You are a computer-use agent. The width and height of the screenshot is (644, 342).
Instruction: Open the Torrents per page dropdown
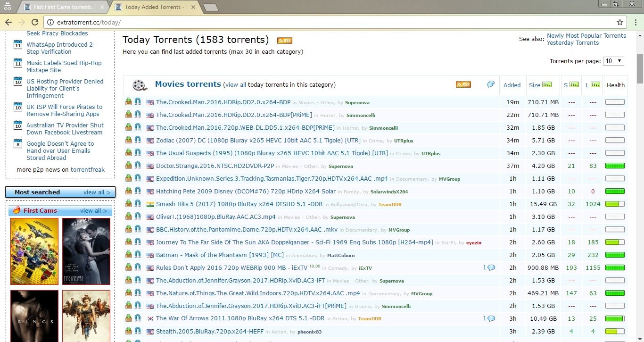point(614,61)
